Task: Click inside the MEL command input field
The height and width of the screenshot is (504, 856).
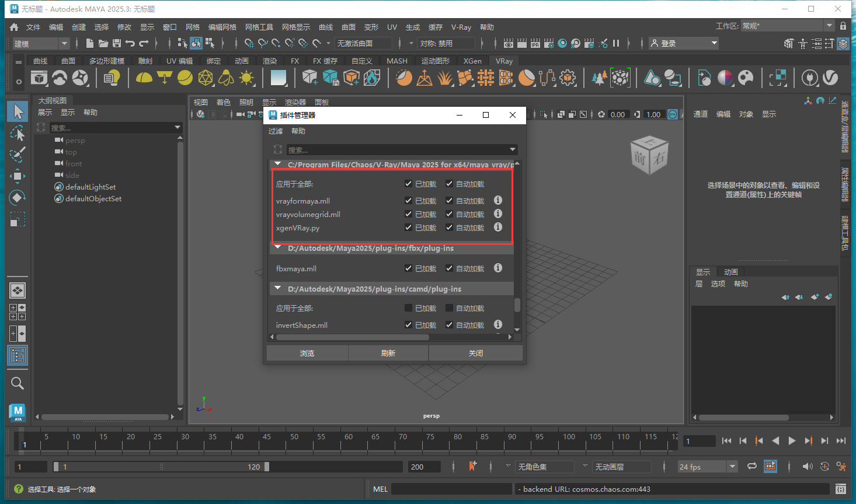Action: click(x=453, y=488)
